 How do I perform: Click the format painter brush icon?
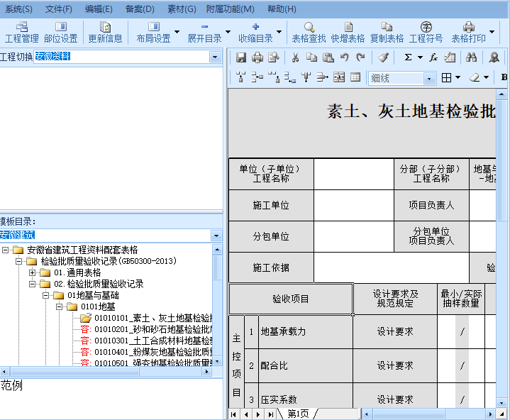pos(383,57)
